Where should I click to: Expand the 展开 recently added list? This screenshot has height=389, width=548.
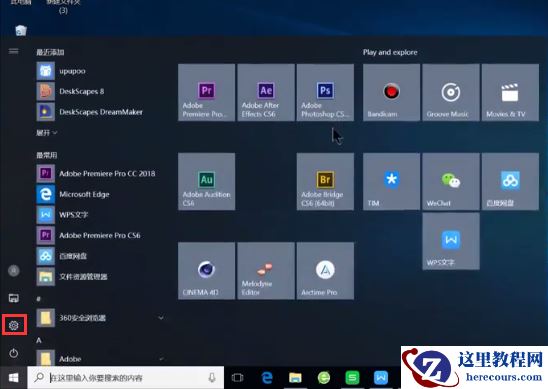(46, 133)
